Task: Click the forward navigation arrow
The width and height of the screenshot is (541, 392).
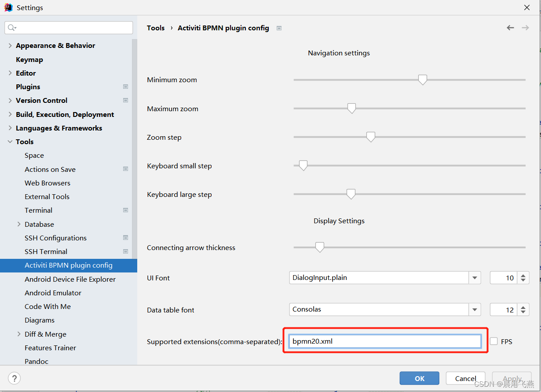Action: [525, 28]
